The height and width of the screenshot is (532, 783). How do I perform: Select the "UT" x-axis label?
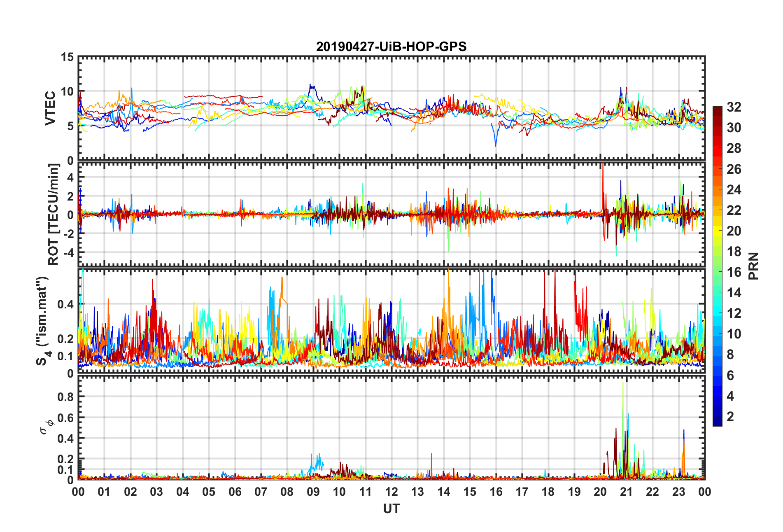pos(391,509)
